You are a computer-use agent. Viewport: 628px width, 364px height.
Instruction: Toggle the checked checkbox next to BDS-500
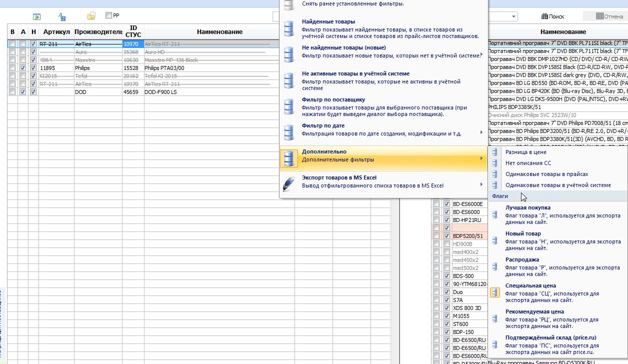coord(446,276)
